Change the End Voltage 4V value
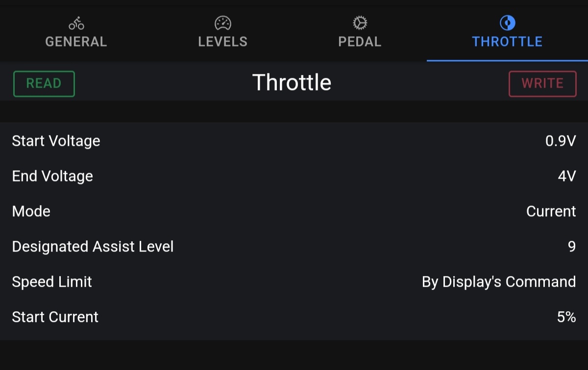Image resolution: width=588 pixels, height=370 pixels. coord(566,176)
